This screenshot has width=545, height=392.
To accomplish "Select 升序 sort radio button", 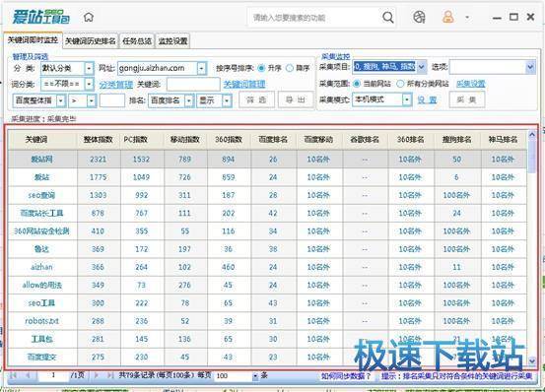I will 261,68.
